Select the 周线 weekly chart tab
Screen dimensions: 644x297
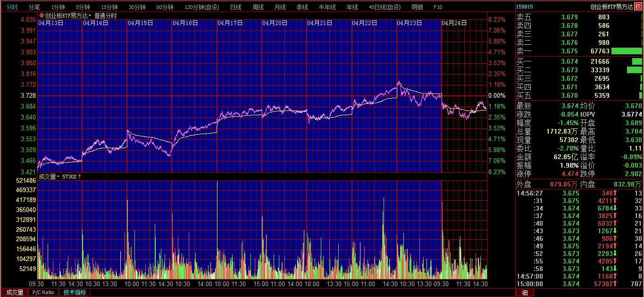tap(258, 7)
